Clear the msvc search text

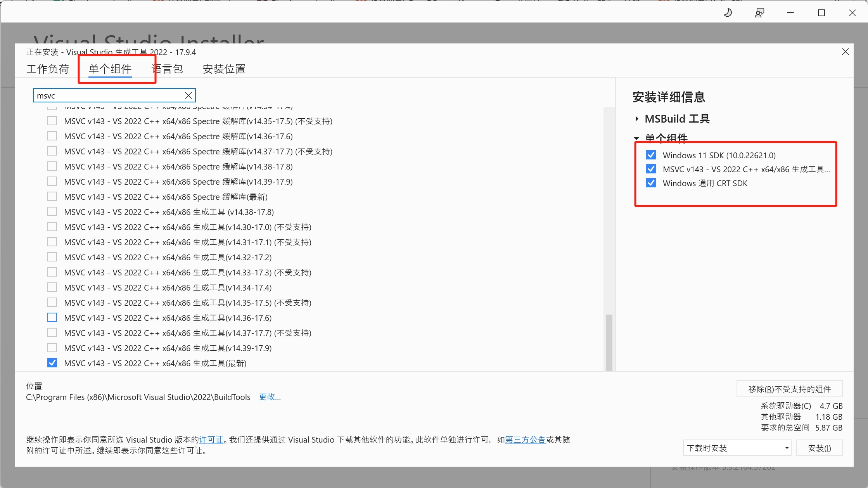(188, 95)
